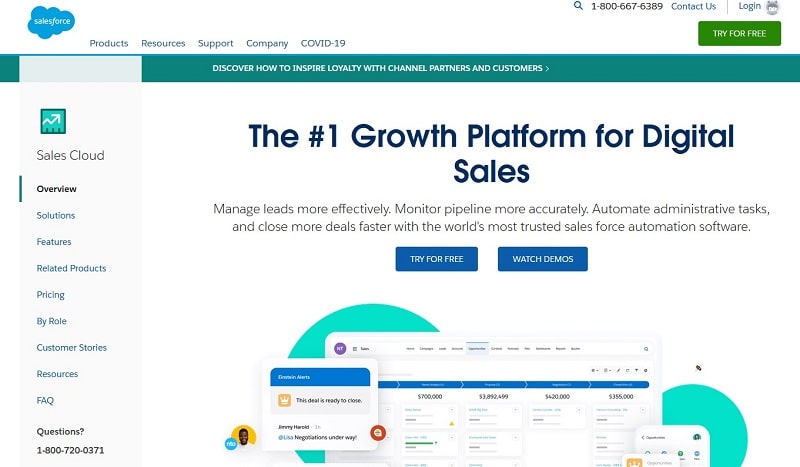Open Customer Stories in sidebar
Image resolution: width=800 pixels, height=467 pixels.
[x=71, y=348]
